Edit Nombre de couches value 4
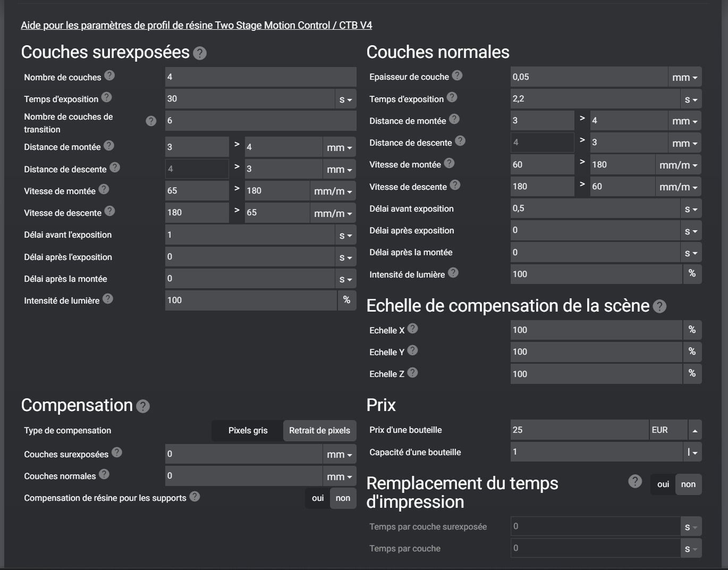This screenshot has height=570, width=728. (260, 77)
